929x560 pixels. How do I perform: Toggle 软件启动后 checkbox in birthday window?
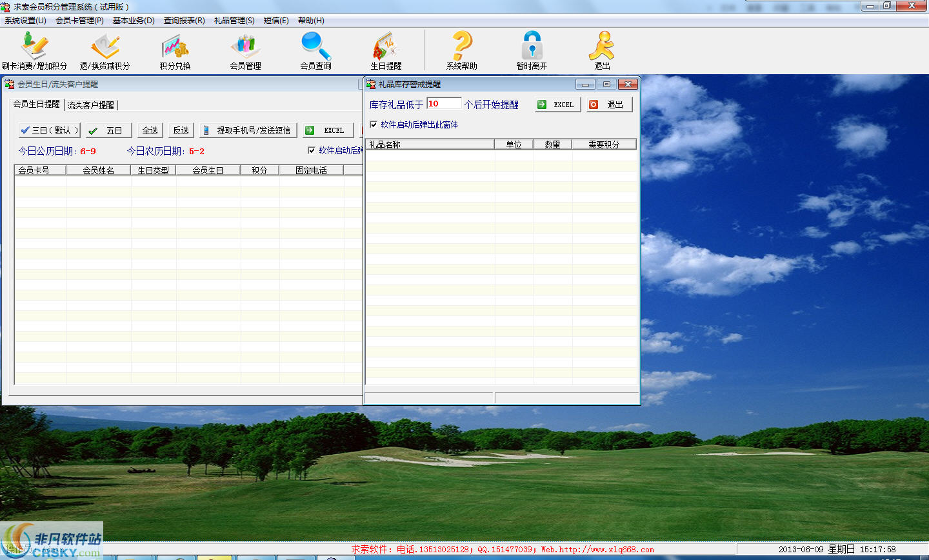pyautogui.click(x=312, y=150)
